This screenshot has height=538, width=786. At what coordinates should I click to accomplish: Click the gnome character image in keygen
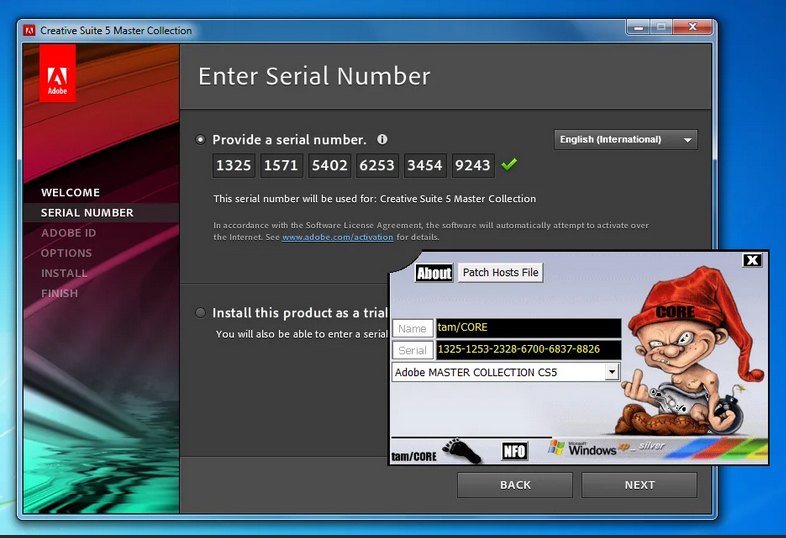coord(692,351)
